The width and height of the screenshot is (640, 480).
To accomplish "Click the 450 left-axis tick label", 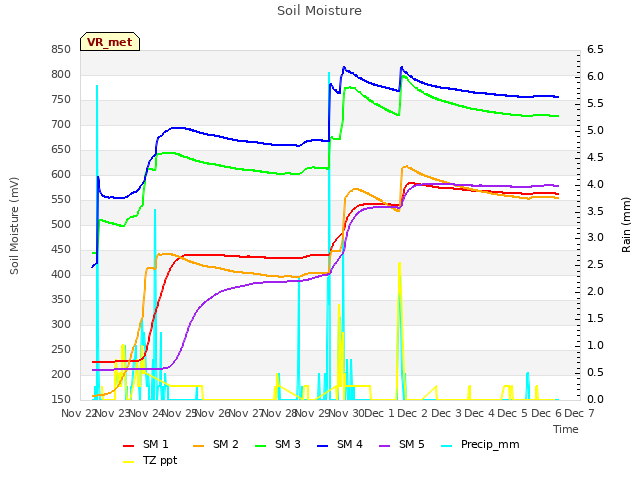I will (61, 250).
